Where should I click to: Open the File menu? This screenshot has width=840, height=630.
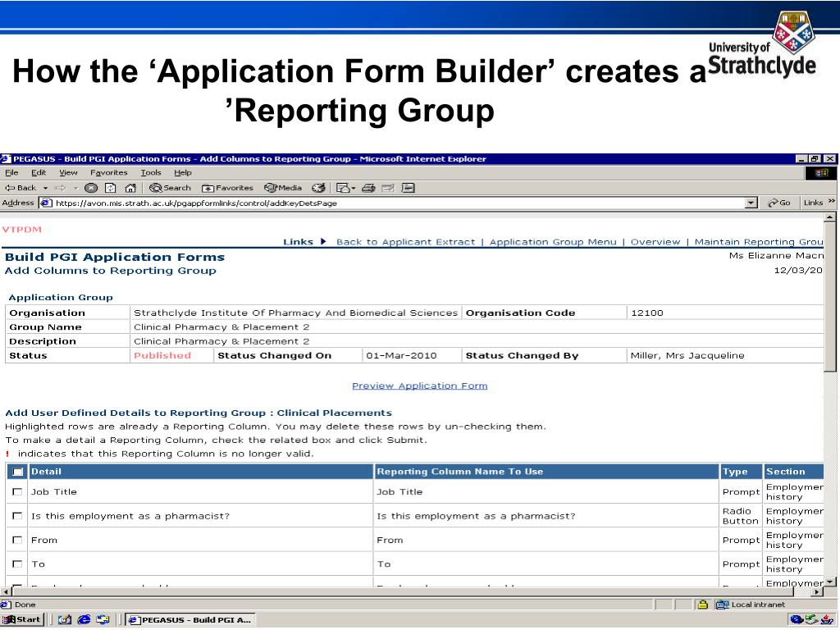point(11,173)
